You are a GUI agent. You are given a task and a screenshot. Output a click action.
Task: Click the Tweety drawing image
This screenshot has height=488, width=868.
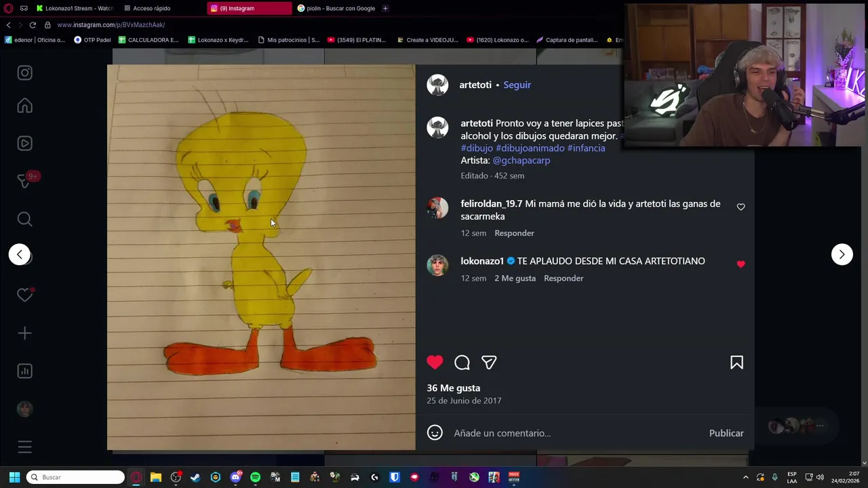(261, 258)
